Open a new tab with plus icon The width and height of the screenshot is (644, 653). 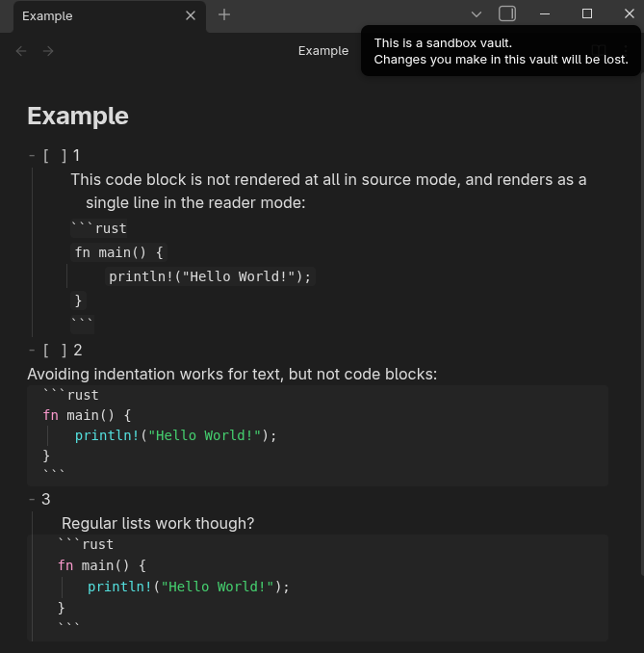coord(224,14)
